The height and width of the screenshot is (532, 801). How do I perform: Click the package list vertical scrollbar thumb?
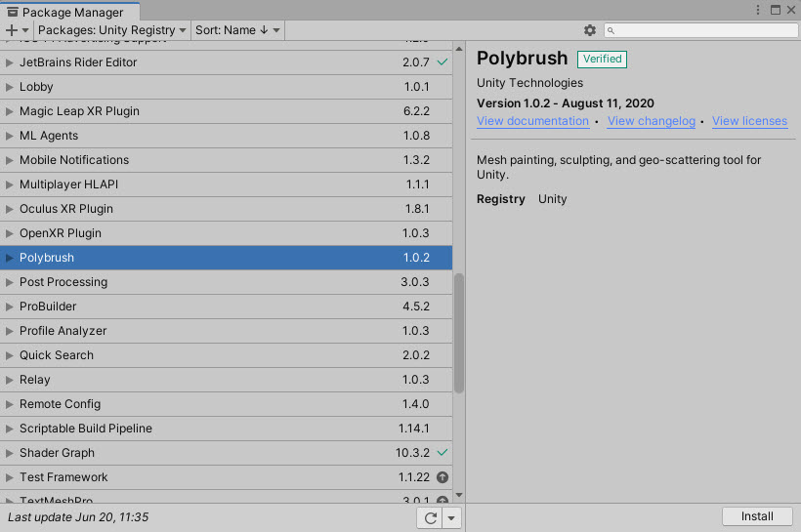(459, 333)
